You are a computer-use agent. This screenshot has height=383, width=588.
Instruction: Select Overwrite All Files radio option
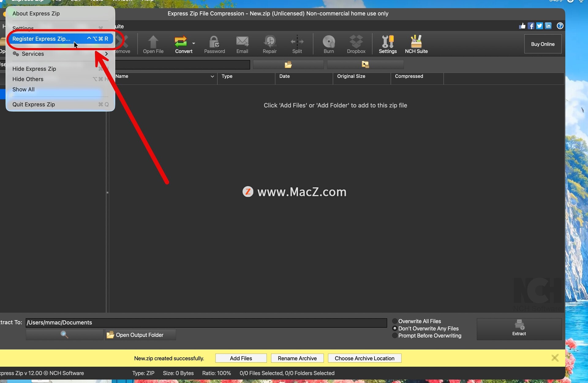coord(395,321)
